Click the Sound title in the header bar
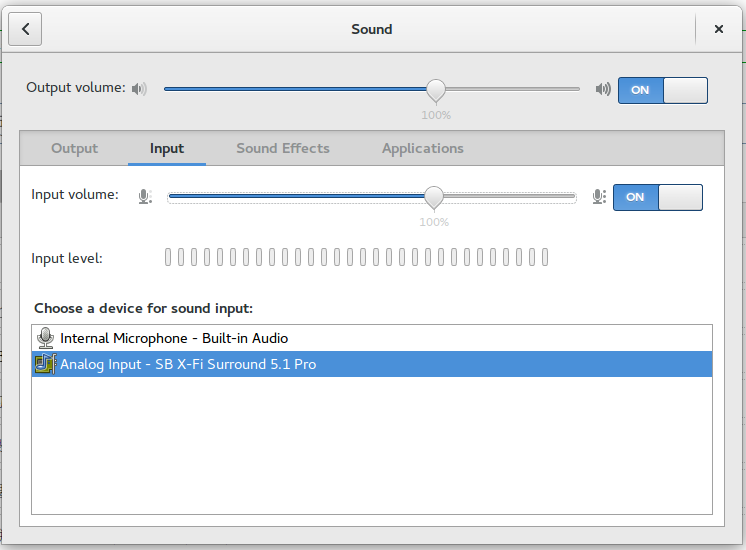 click(x=371, y=30)
